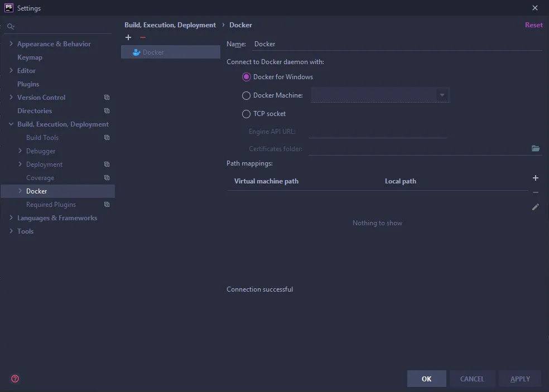Click project-level icon next to Build Tools
The image size is (549, 392).
107,138
